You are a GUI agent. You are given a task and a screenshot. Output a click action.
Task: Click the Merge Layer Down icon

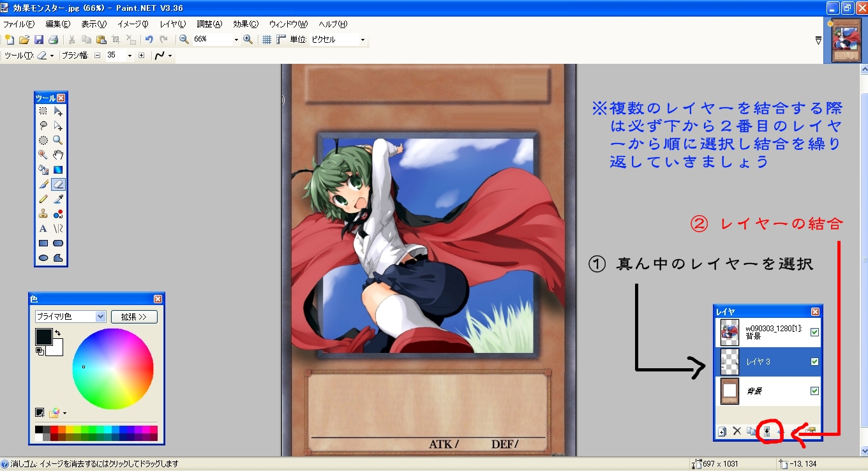click(767, 431)
